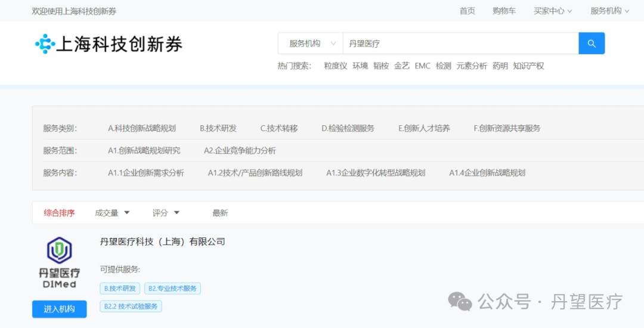644x328 pixels.
Task: Open the 服务机构 search type dropdown
Action: (x=311, y=44)
